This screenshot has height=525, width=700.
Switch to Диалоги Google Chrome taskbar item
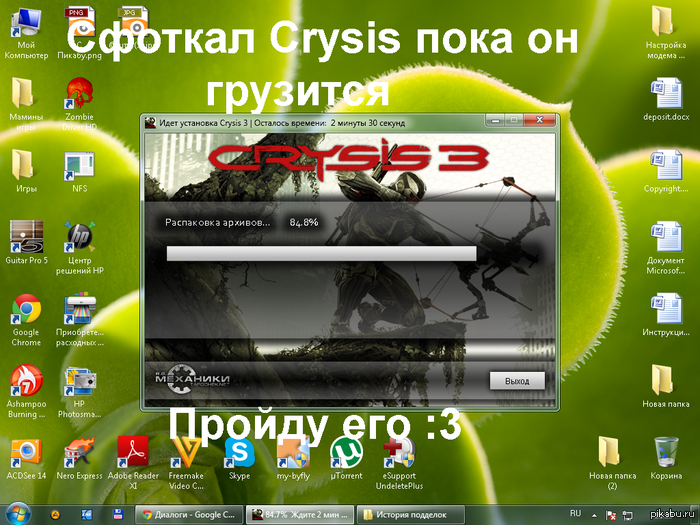pos(189,514)
